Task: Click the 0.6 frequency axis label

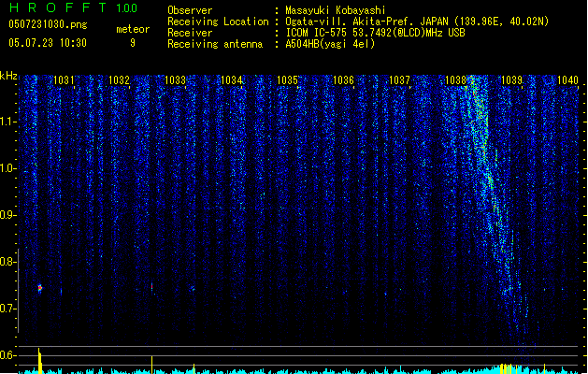Action: tap(8, 355)
